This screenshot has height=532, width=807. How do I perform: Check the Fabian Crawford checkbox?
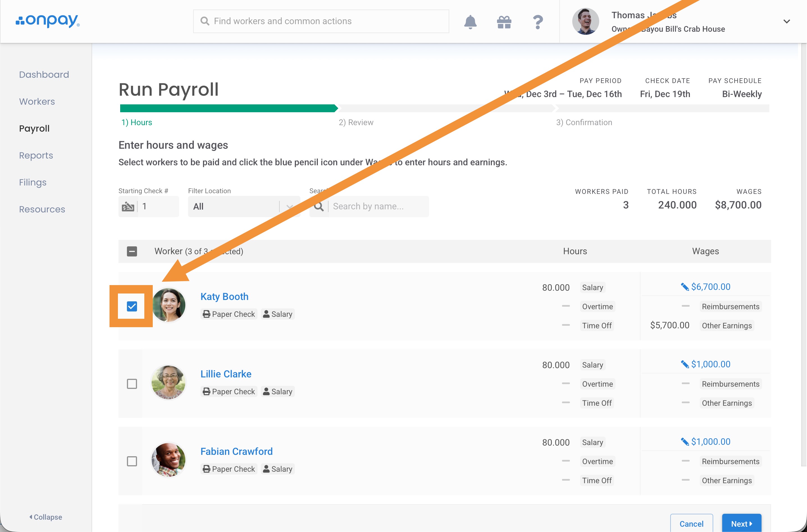point(132,461)
